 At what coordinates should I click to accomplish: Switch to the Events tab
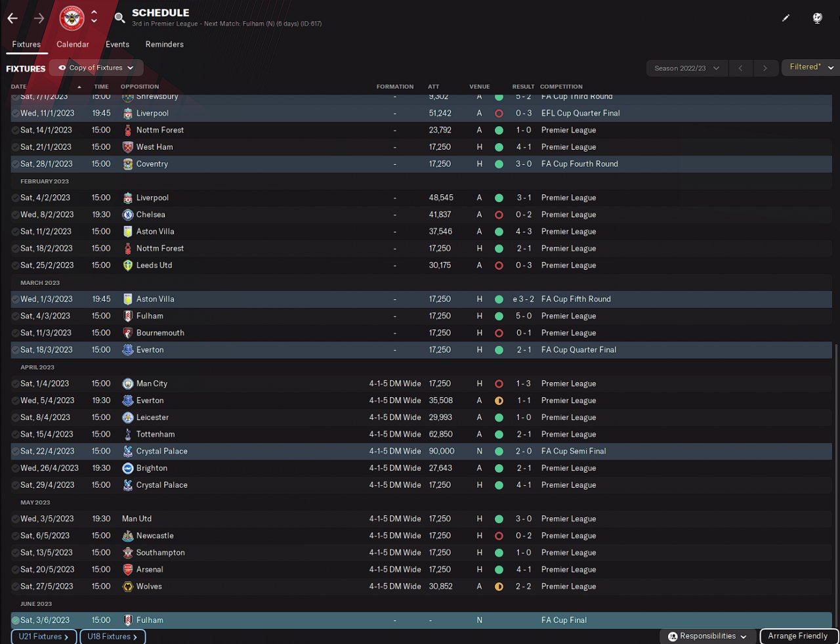[117, 45]
